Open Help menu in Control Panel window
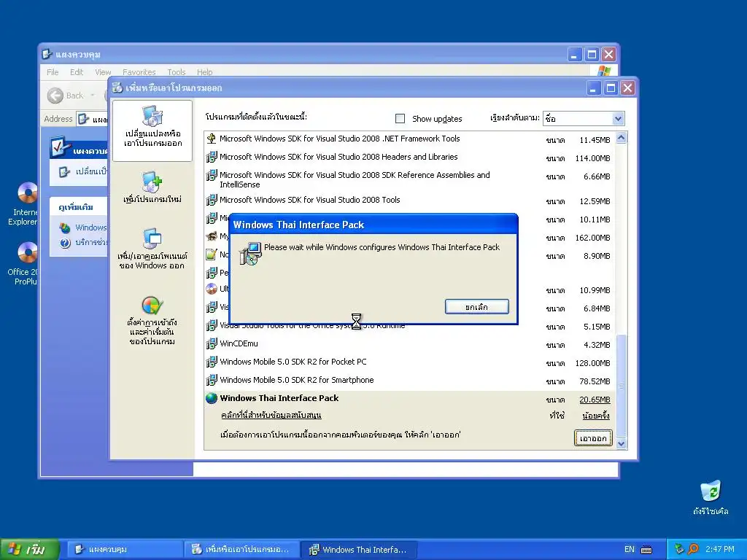Image resolution: width=747 pixels, height=560 pixels. coord(205,72)
